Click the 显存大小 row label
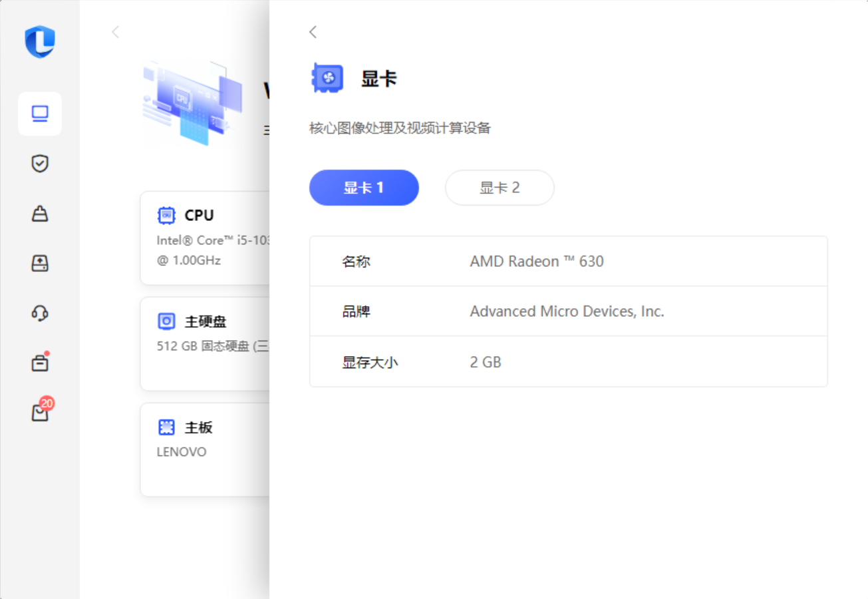This screenshot has width=868, height=599. tap(370, 363)
